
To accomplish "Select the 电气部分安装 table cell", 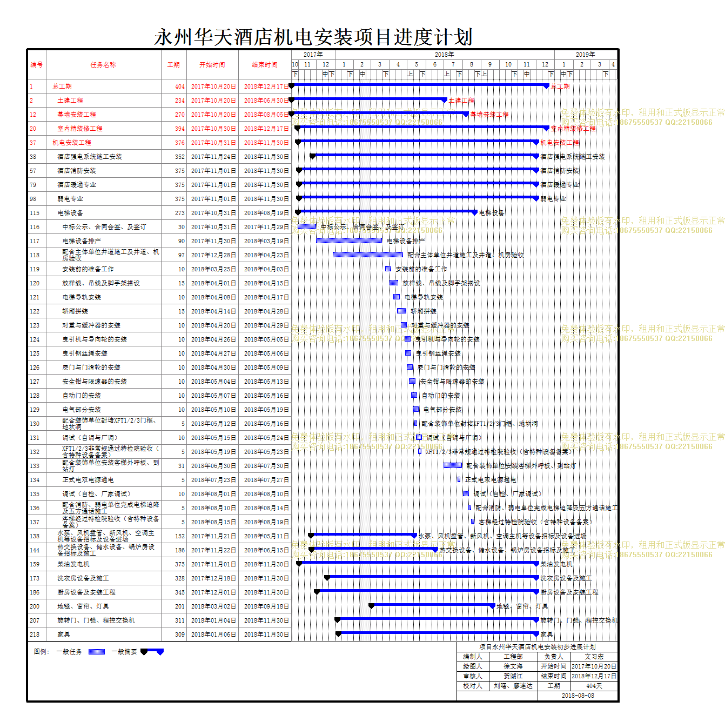I will click(x=103, y=410).
